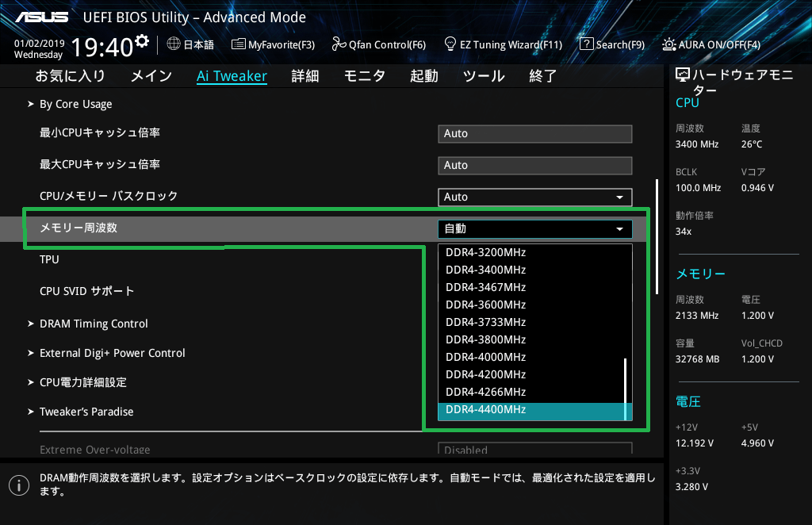Screen dimensions: 812x525
Task: Open Qfan Control fan icon
Action: 339,44
